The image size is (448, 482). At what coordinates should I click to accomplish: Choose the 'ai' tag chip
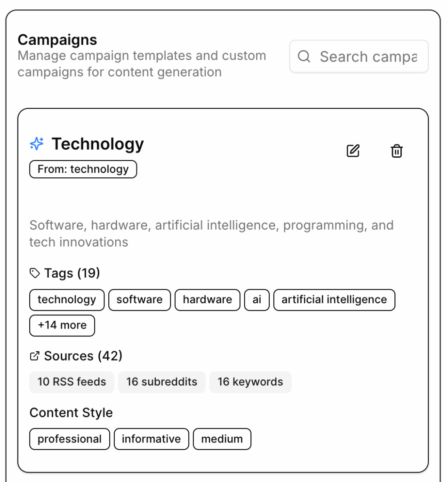(257, 300)
